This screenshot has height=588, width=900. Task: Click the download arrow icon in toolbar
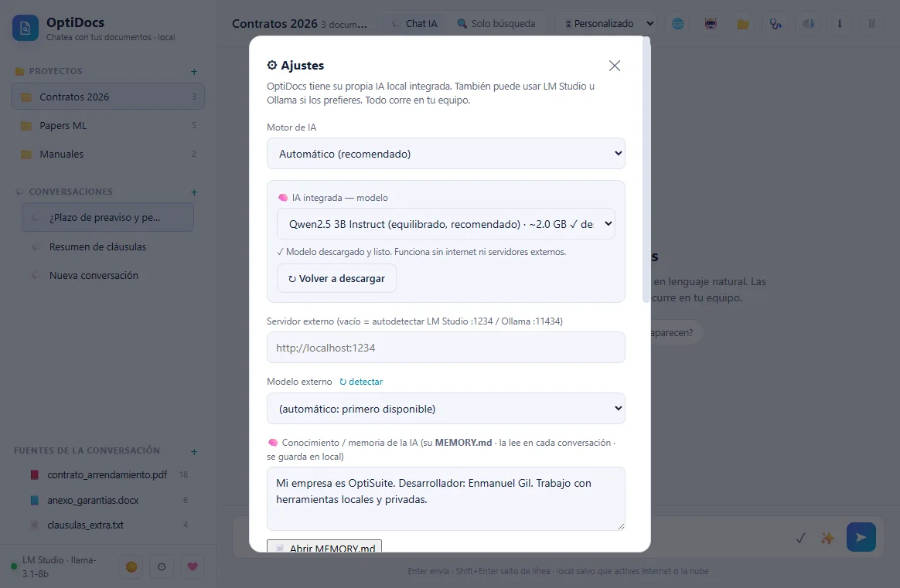[x=840, y=23]
